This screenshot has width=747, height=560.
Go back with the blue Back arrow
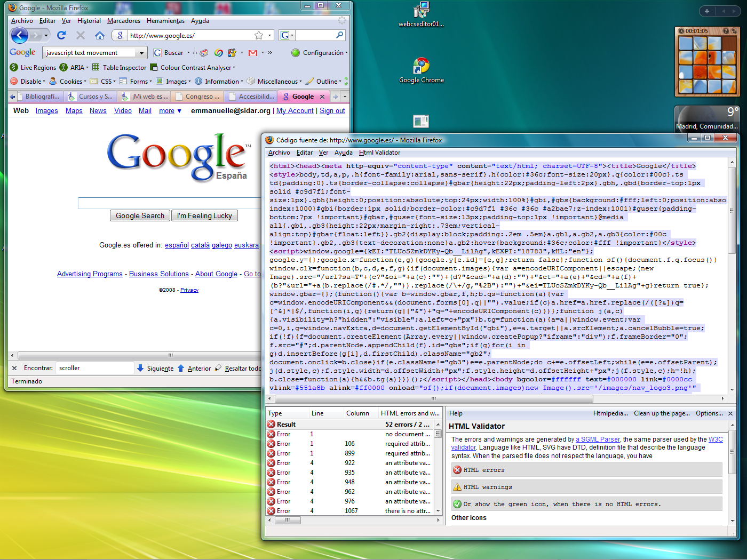pyautogui.click(x=20, y=35)
